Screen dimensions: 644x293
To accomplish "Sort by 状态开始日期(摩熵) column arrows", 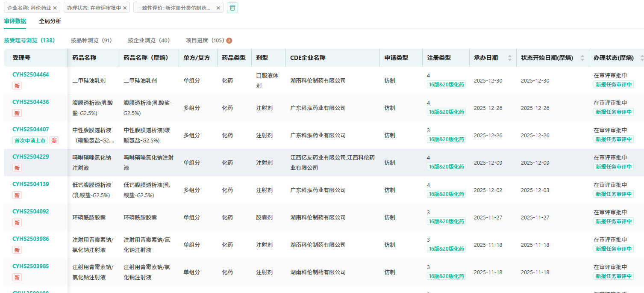I will (x=582, y=58).
